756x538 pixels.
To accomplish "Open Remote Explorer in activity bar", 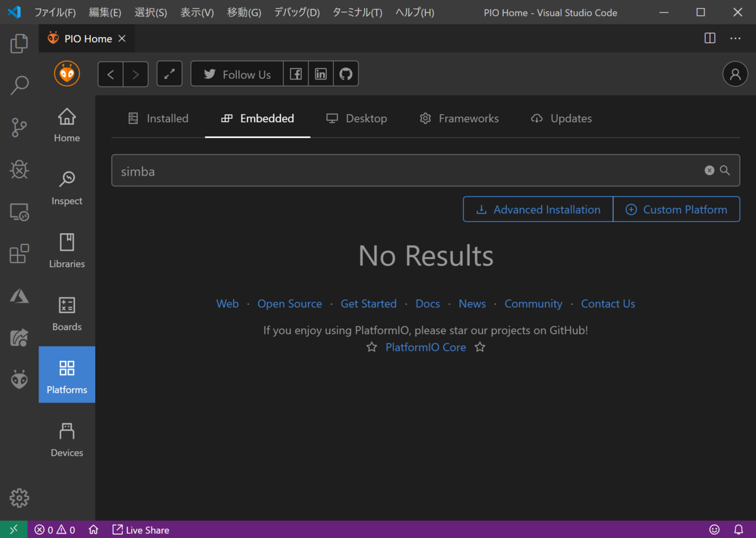I will [19, 212].
